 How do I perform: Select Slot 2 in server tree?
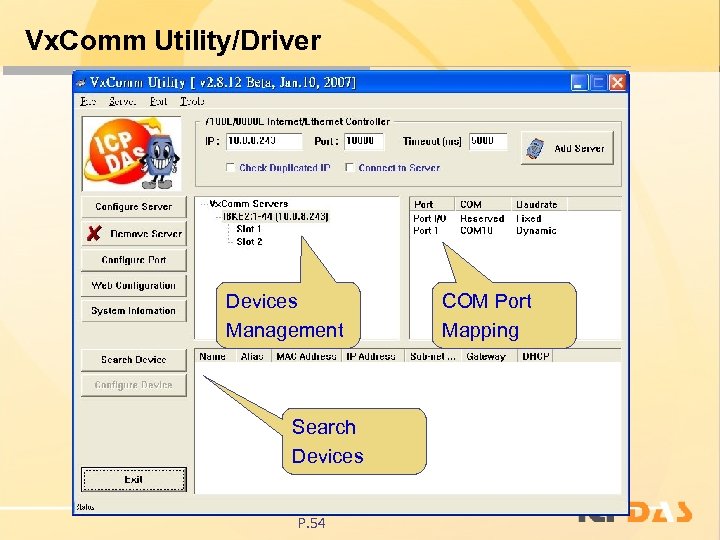(249, 242)
